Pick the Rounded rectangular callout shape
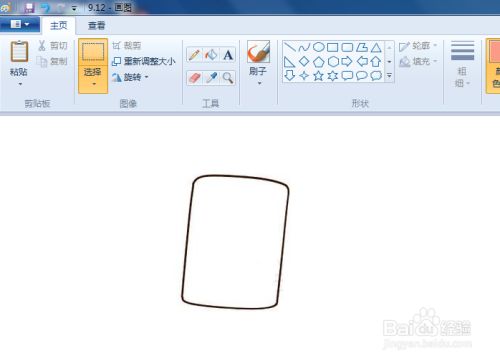 click(x=347, y=76)
